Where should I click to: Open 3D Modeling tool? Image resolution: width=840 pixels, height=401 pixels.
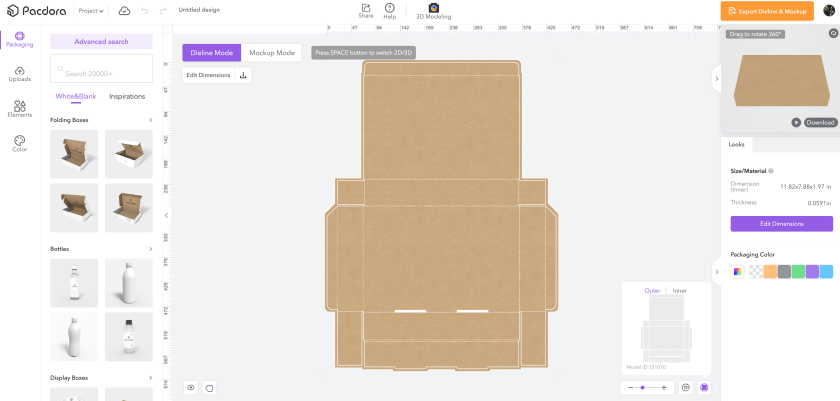click(x=433, y=10)
